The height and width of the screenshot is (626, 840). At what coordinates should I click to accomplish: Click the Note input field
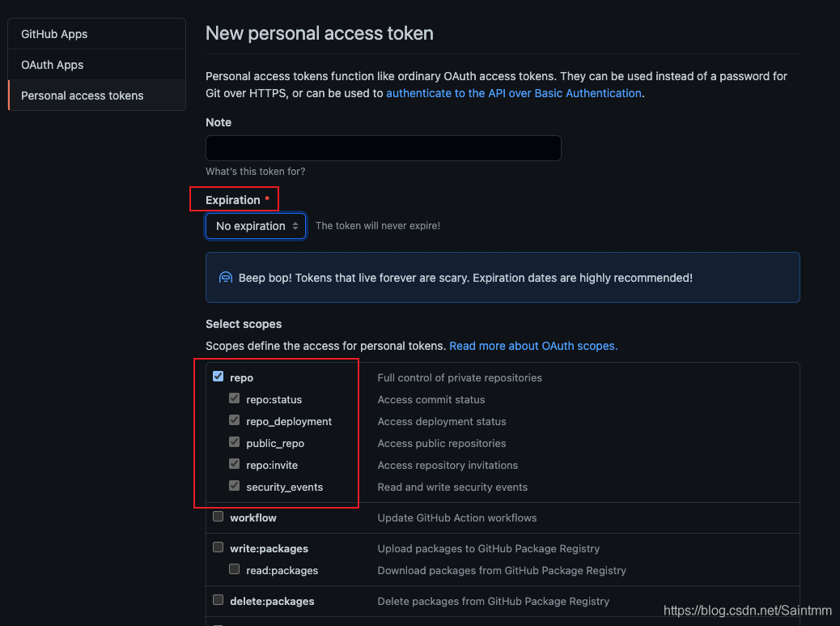[x=383, y=148]
